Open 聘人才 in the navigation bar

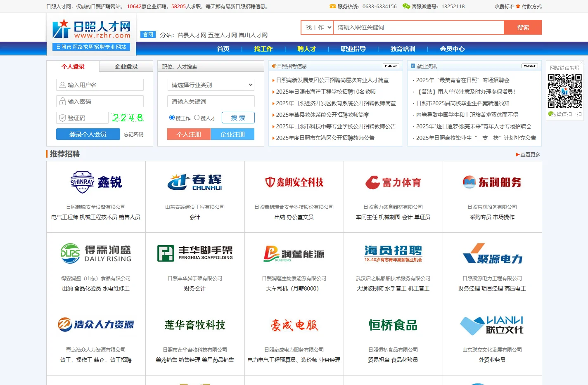pos(307,49)
